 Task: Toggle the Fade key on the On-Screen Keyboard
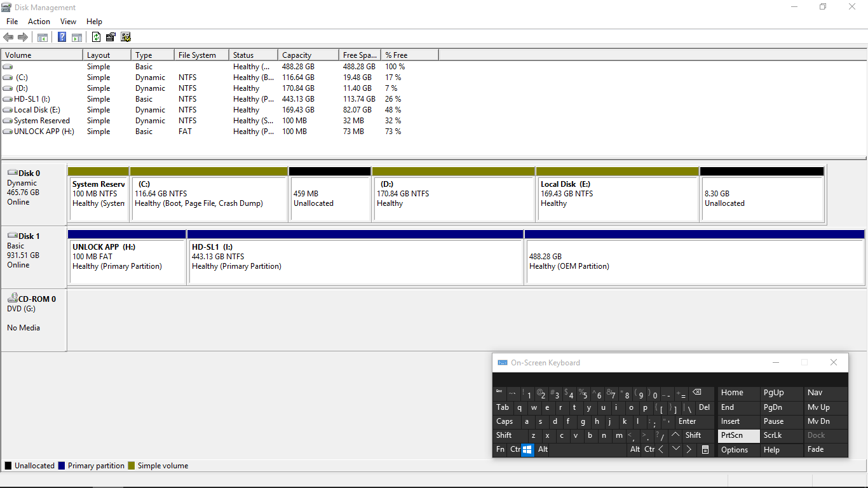click(826, 449)
